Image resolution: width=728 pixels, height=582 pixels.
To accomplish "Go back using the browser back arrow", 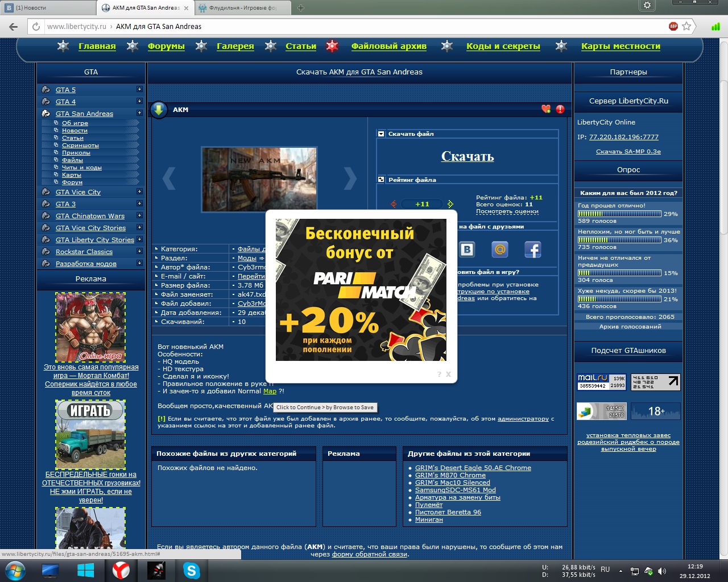I will pyautogui.click(x=14, y=26).
